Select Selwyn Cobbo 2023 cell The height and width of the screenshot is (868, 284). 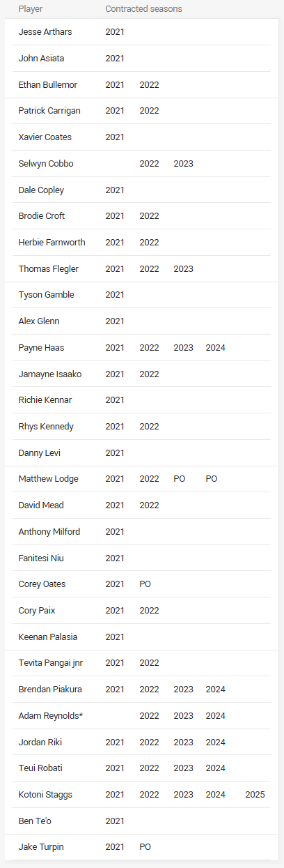click(x=184, y=164)
